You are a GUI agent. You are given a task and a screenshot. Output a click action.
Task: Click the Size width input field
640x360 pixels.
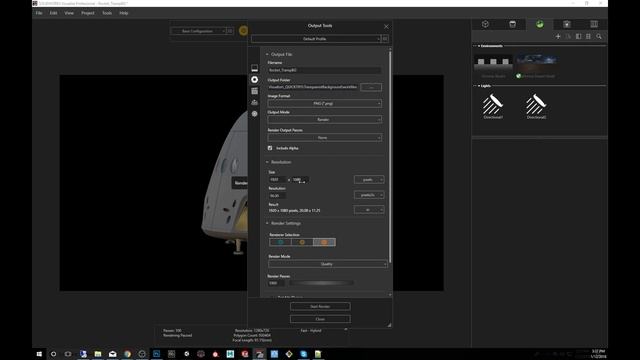pos(277,180)
